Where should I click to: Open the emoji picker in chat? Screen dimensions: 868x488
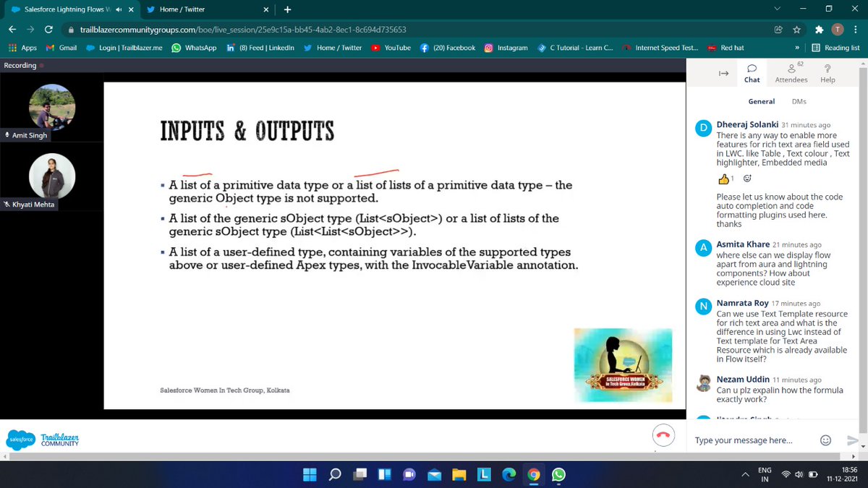tap(825, 440)
